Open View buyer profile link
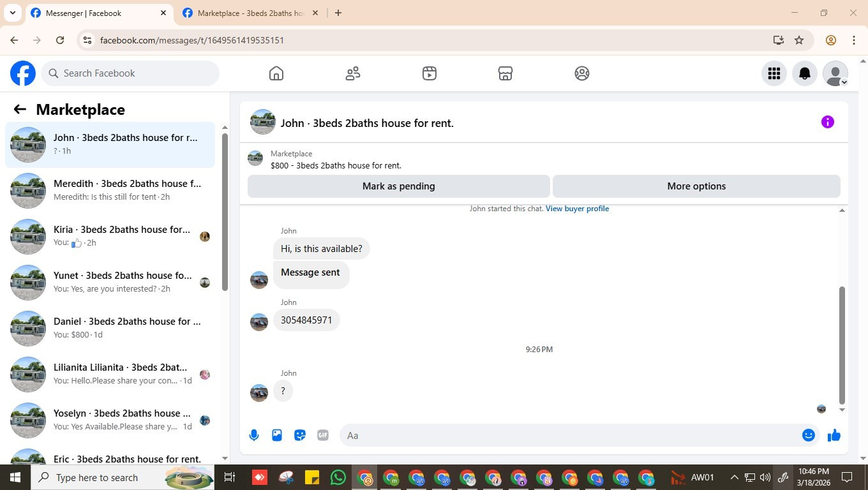Screen dimensions: 868x490 (577, 209)
